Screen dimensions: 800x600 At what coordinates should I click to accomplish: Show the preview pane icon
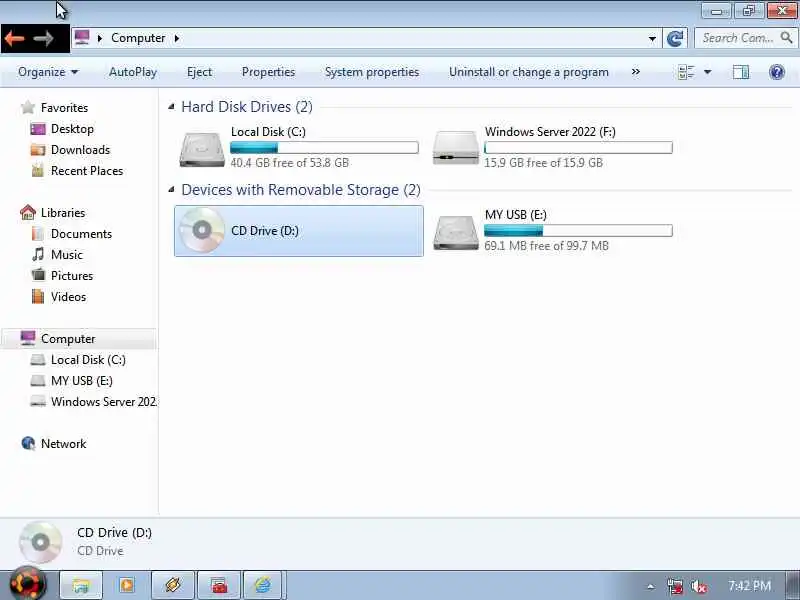741,72
